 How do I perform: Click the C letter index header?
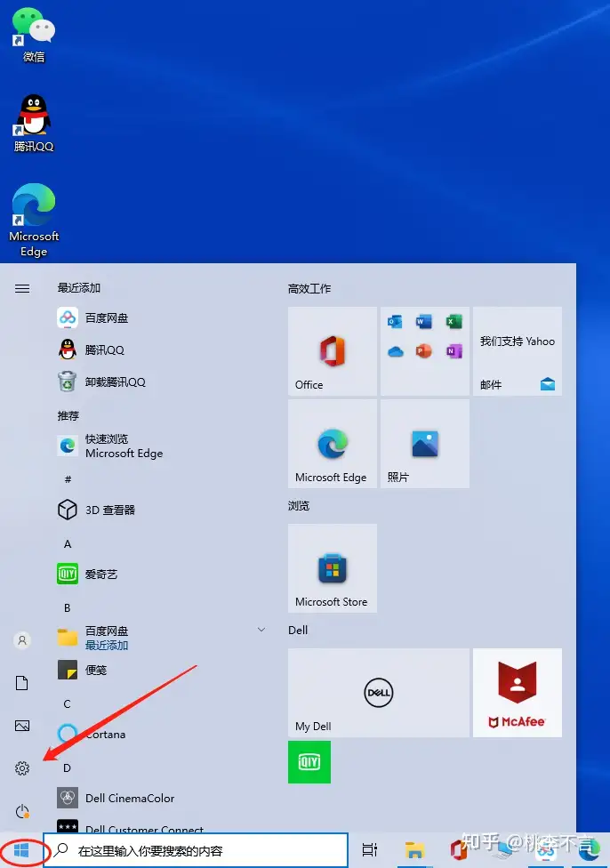click(68, 703)
